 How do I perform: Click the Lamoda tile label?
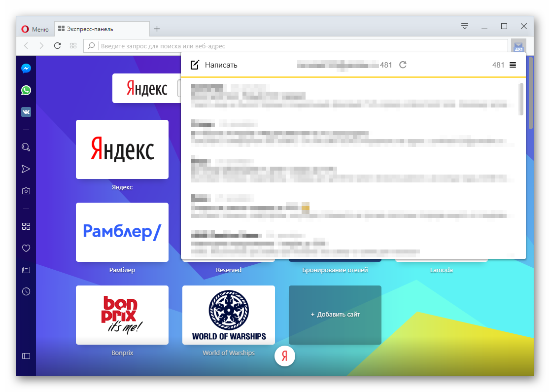(441, 270)
